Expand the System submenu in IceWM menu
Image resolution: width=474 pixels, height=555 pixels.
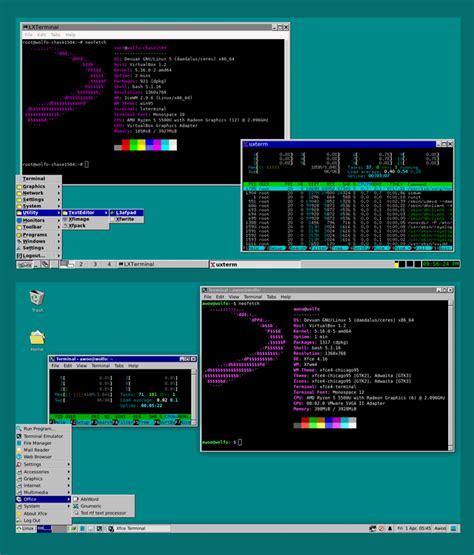coord(39,206)
